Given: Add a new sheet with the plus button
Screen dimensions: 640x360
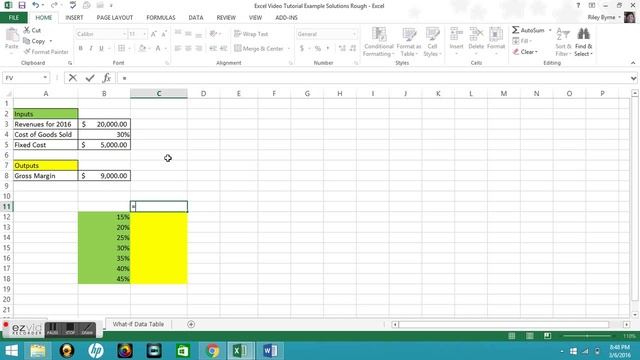Looking at the screenshot, I should coord(191,324).
